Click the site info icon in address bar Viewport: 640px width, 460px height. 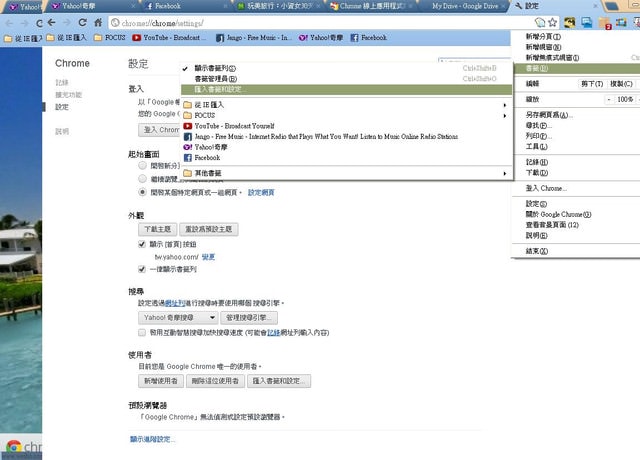(x=116, y=23)
